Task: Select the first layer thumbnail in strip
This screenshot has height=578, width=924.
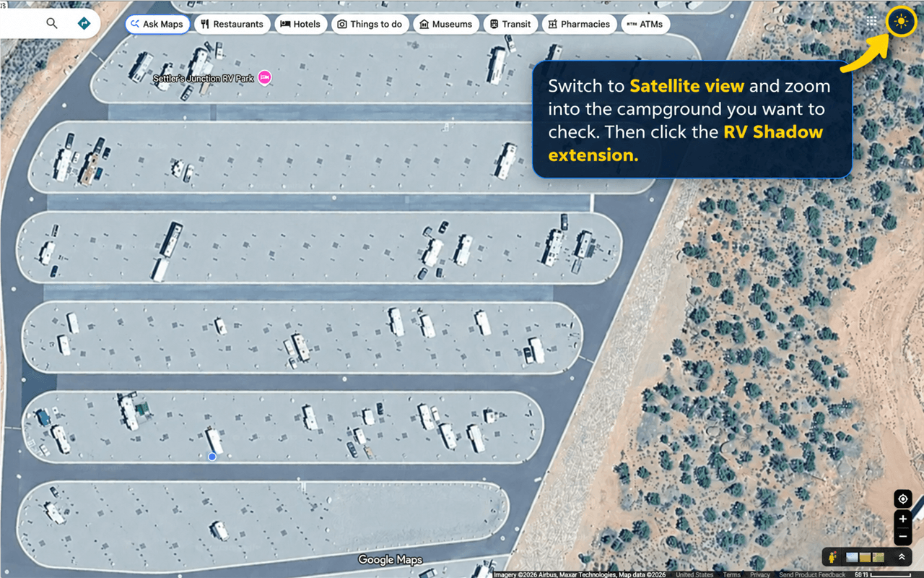Action: coord(853,557)
